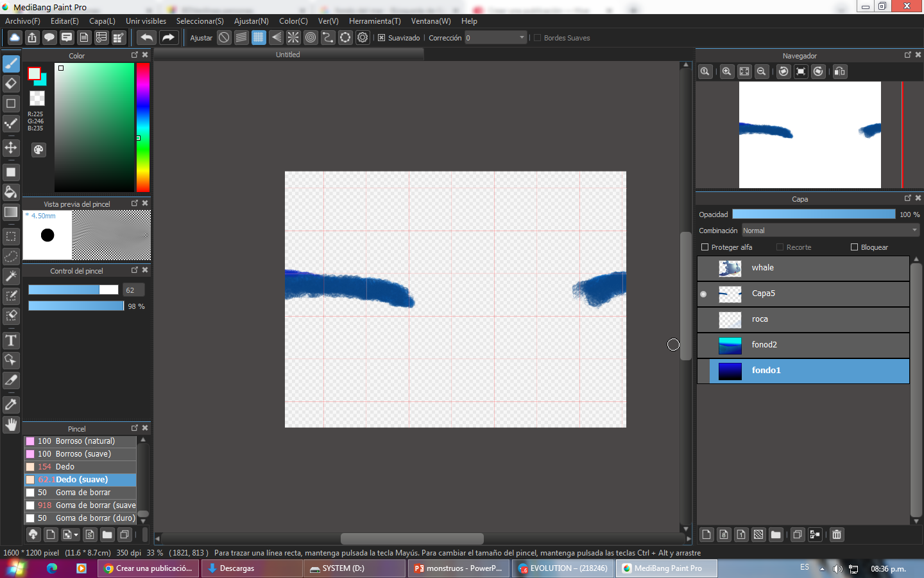924x578 pixels.
Task: Select the Magic Wand tool
Action: (11, 276)
